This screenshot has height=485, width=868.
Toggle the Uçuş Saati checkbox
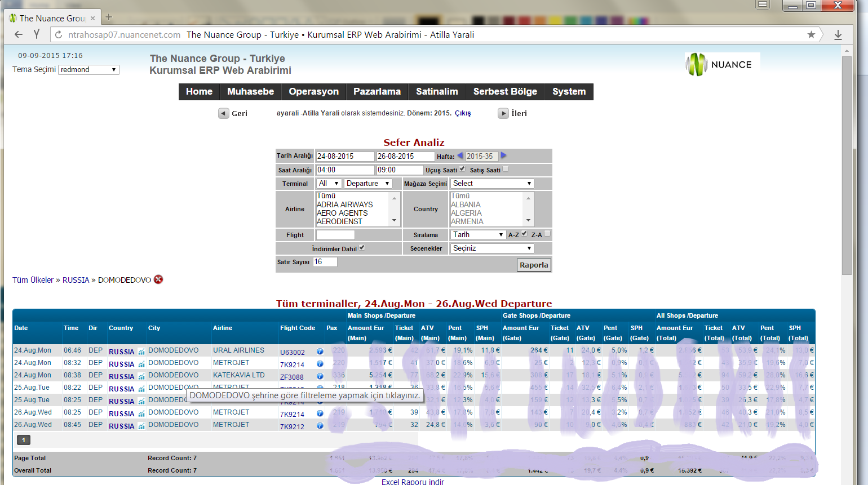(462, 168)
